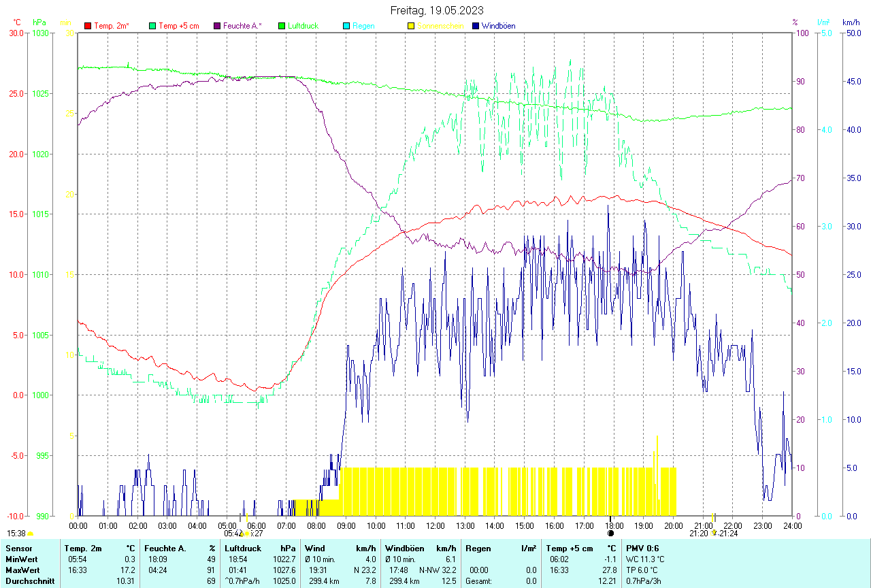This screenshot has width=871, height=588.
Task: Click the 'WC 11.3 °C' wind chill value
Action: coord(645,559)
